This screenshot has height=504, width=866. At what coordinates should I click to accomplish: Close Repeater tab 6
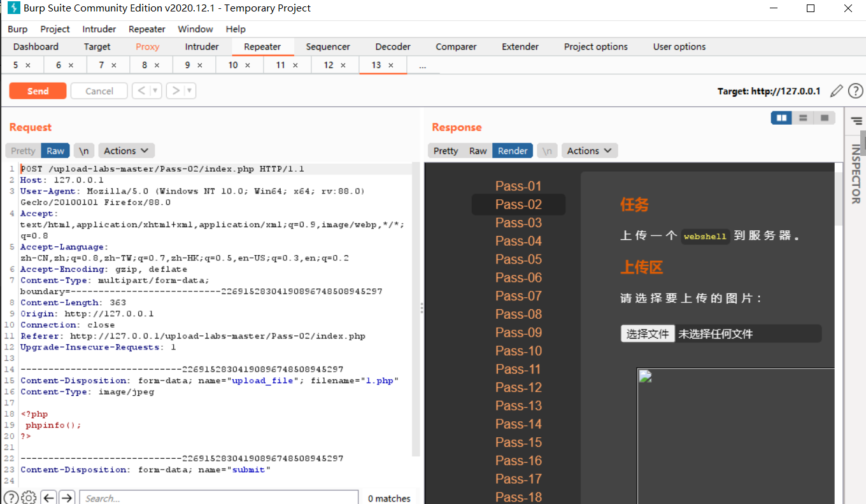71,65
